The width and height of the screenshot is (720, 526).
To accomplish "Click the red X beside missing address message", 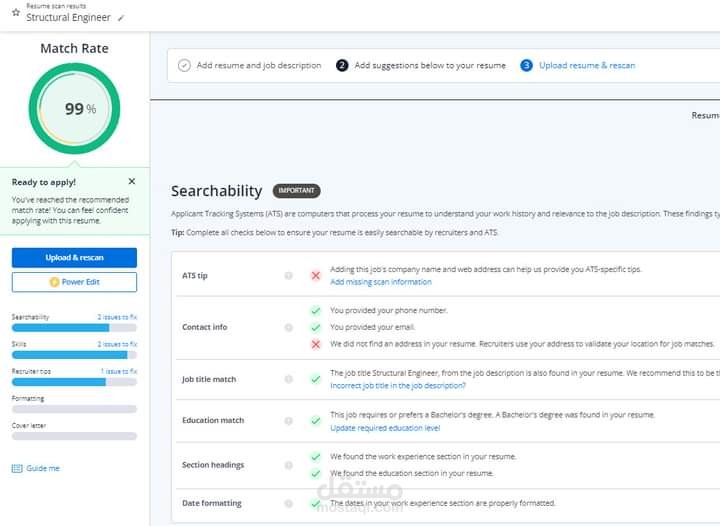I will [x=315, y=344].
